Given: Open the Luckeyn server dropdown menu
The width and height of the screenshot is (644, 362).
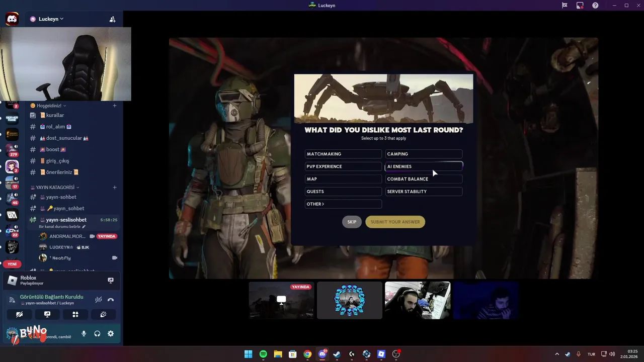Looking at the screenshot, I should pyautogui.click(x=51, y=19).
